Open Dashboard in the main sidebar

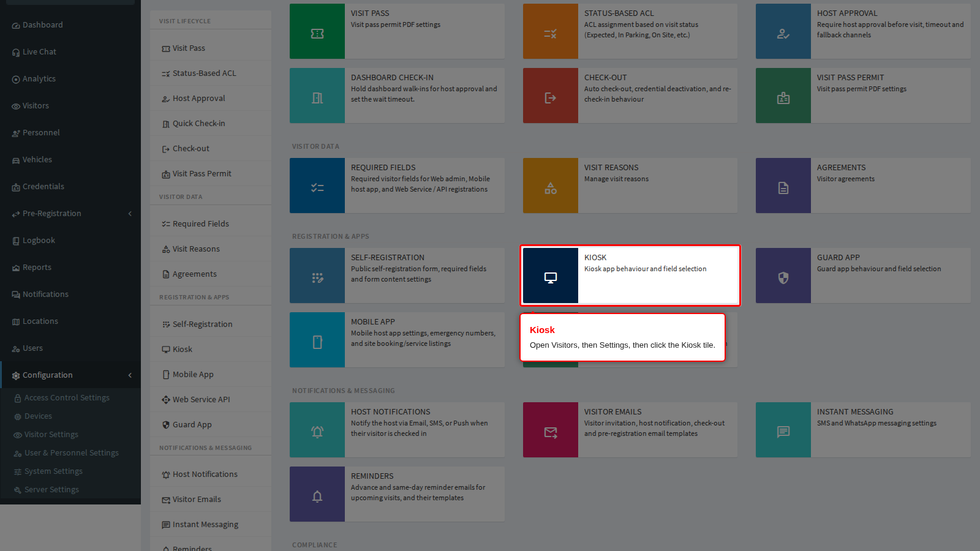pyautogui.click(x=70, y=25)
